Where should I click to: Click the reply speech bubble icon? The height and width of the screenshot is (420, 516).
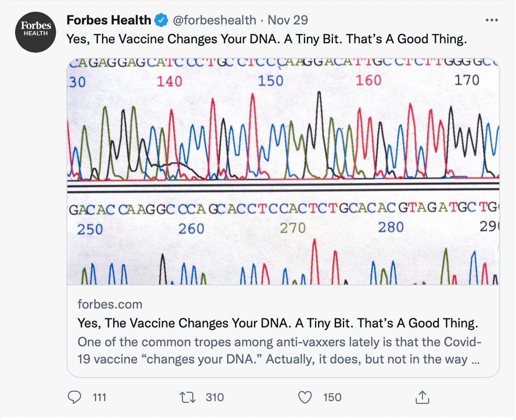point(75,397)
